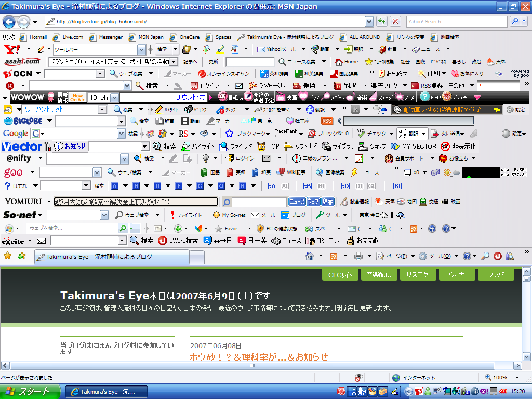Open the blog post title ホウ砂 link
The width and height of the screenshot is (532, 399).
(x=259, y=357)
